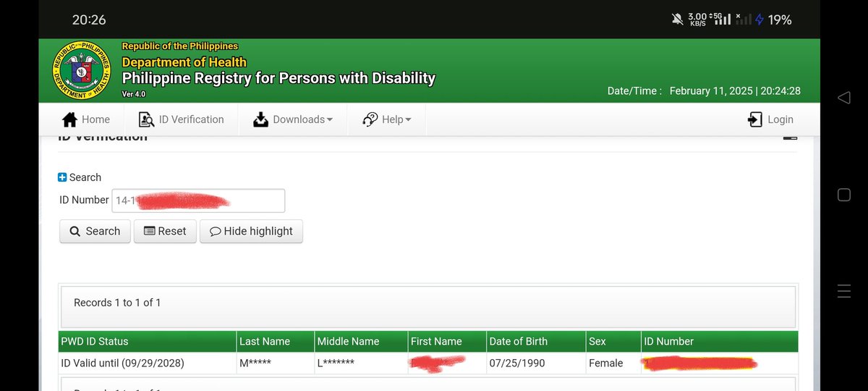Click the house icon beside Home
Viewport: 868px width, 391px height.
coord(69,119)
